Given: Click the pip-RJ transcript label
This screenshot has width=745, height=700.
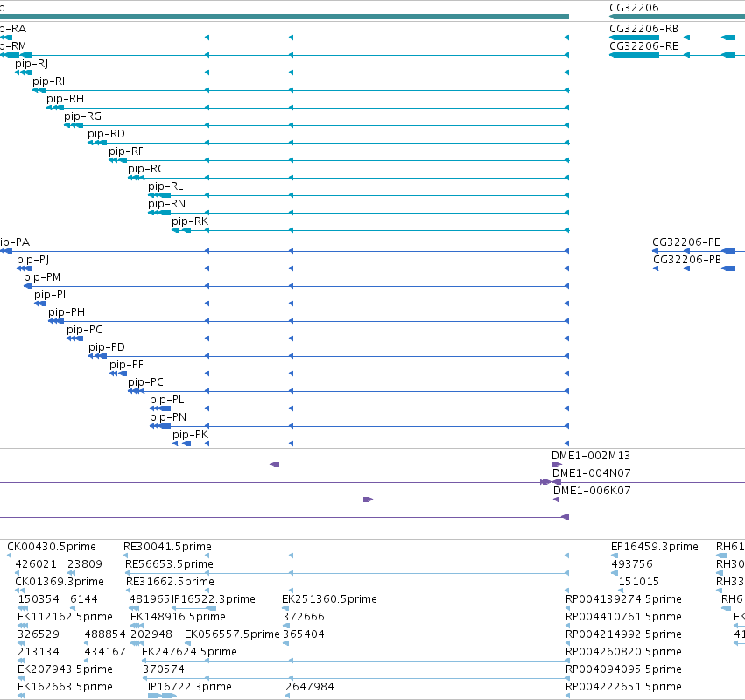Looking at the screenshot, I should point(32,64).
